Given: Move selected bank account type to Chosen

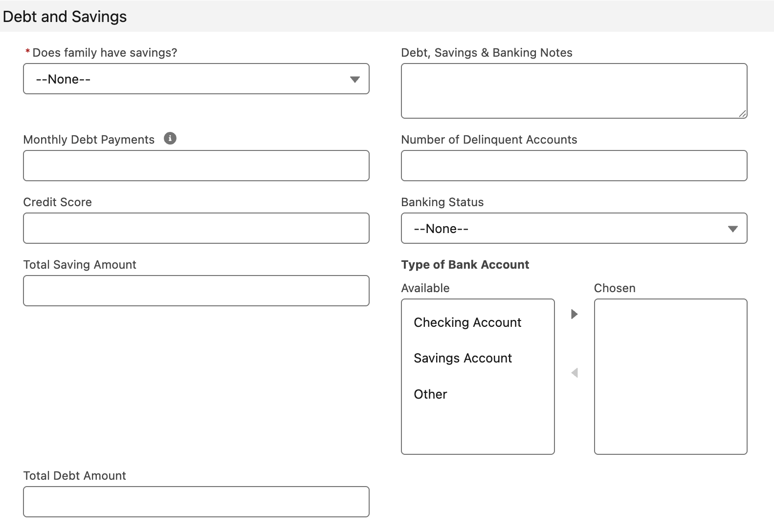Looking at the screenshot, I should click(575, 314).
